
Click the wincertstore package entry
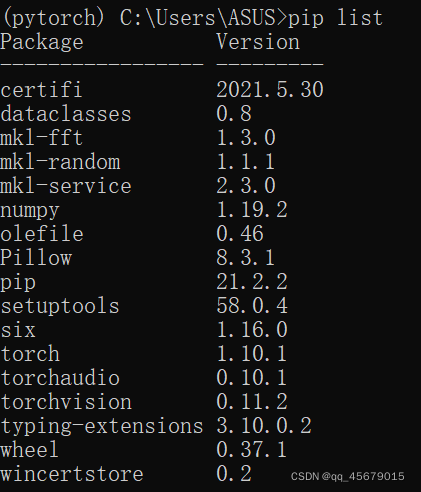tap(72, 474)
